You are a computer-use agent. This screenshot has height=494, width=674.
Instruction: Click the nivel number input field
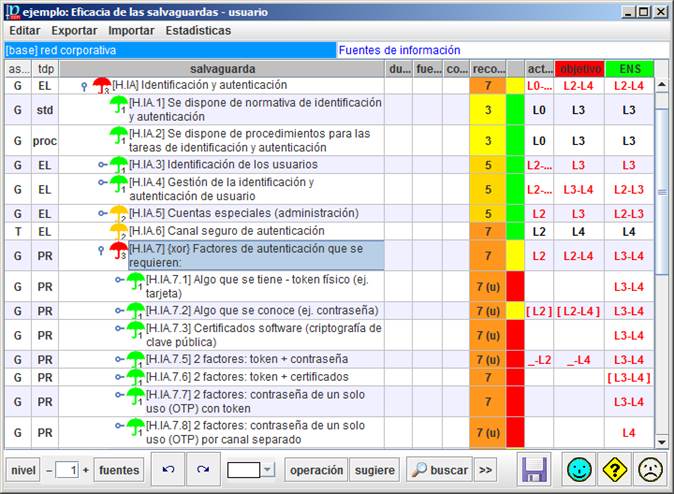point(67,470)
